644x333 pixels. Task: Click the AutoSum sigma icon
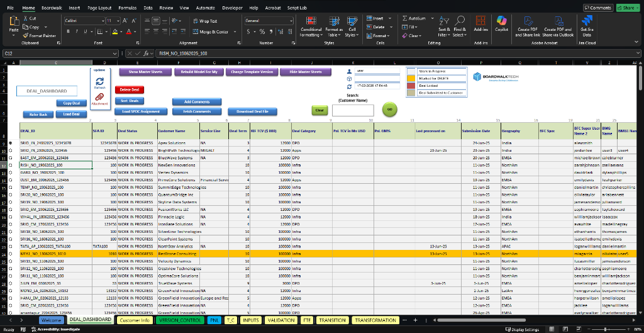pyautogui.click(x=405, y=18)
